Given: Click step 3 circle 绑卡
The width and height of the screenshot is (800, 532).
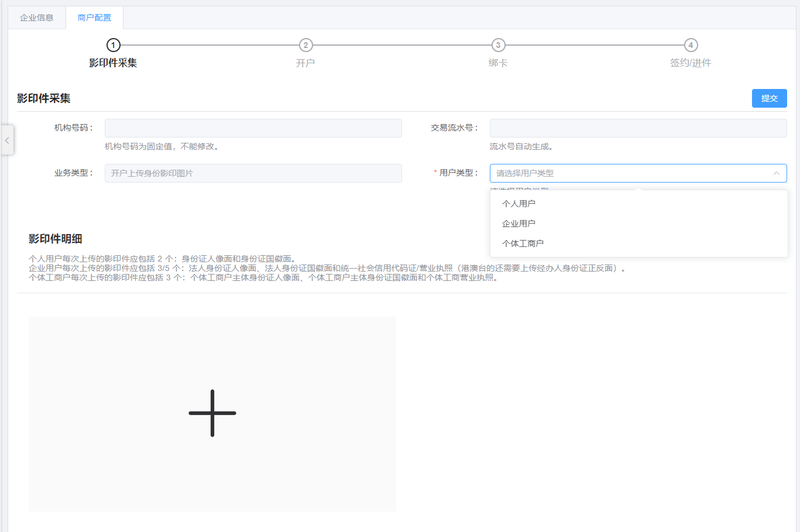Looking at the screenshot, I should (x=498, y=45).
